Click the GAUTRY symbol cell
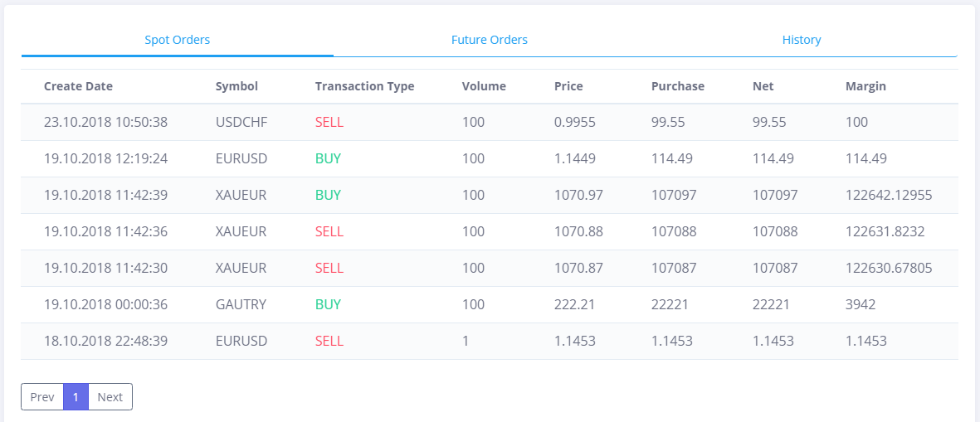The image size is (980, 422). pos(241,304)
